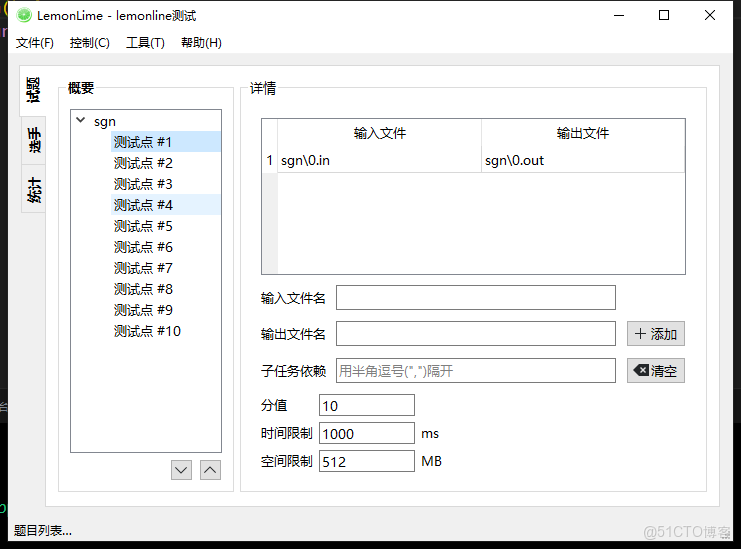This screenshot has height=549, width=741.
Task: Click the 添加 button to add files
Action: click(656, 334)
